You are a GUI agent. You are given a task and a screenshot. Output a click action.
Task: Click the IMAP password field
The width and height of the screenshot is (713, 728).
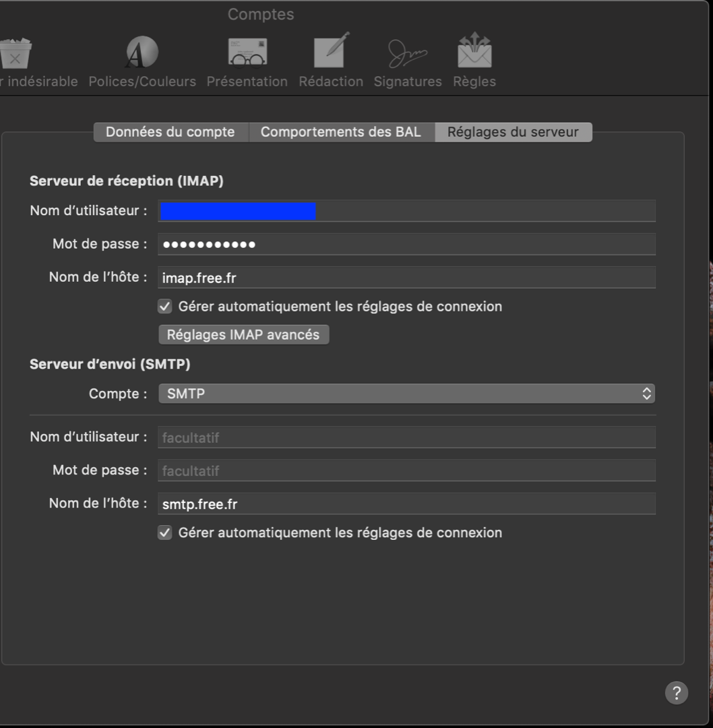[x=406, y=244]
